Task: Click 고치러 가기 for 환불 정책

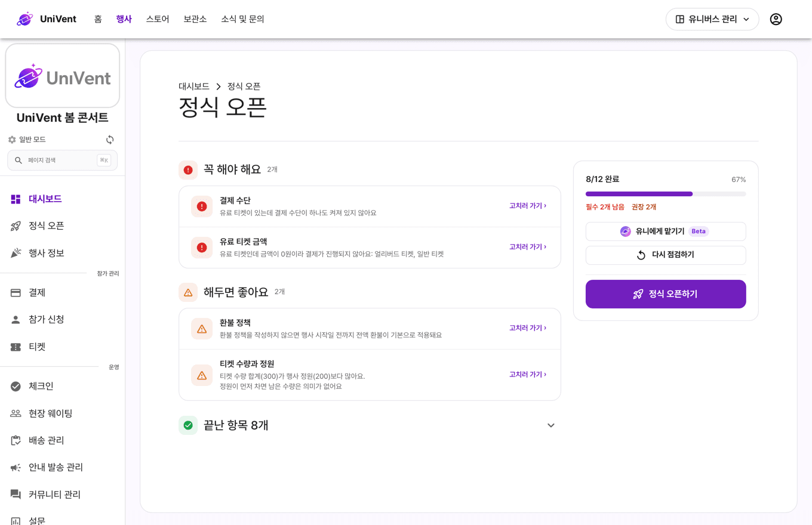Action: pos(528,328)
